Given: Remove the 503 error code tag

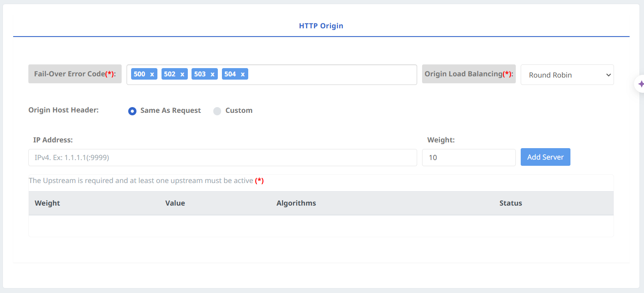Looking at the screenshot, I should [x=212, y=74].
